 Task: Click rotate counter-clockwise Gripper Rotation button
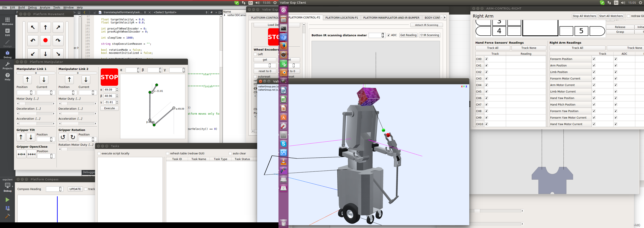[63, 137]
